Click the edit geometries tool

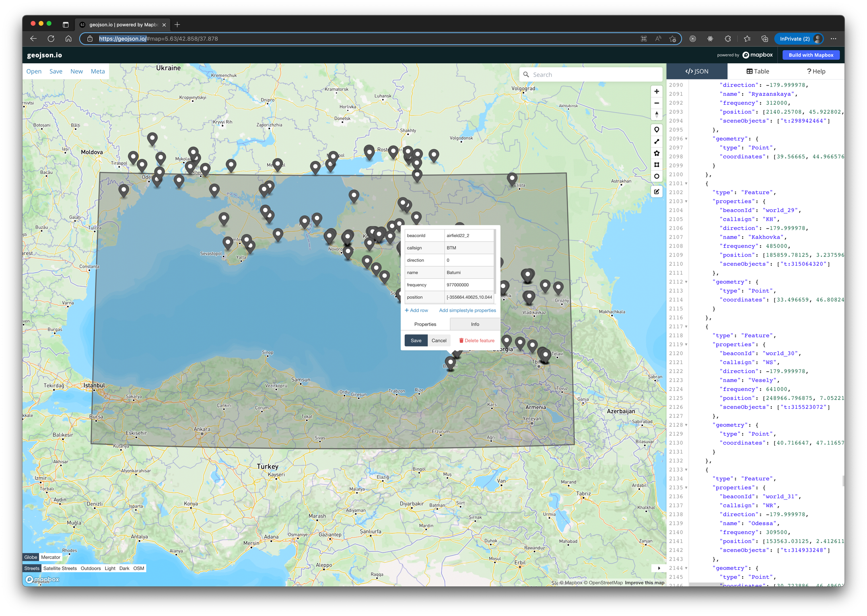pyautogui.click(x=657, y=192)
